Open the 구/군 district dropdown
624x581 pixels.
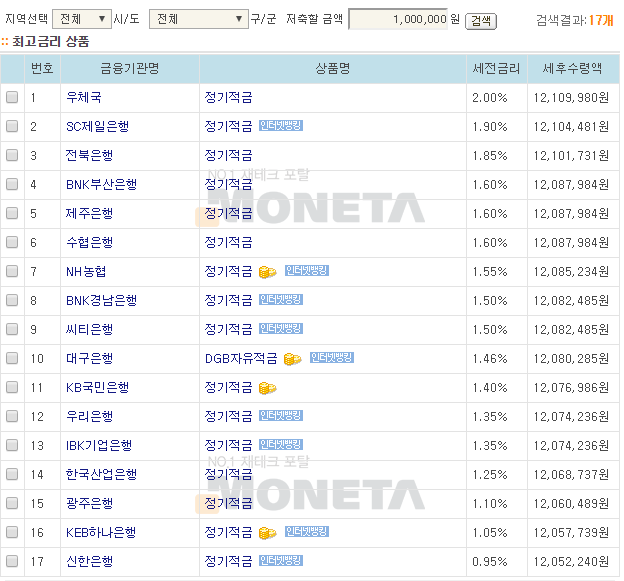point(199,19)
